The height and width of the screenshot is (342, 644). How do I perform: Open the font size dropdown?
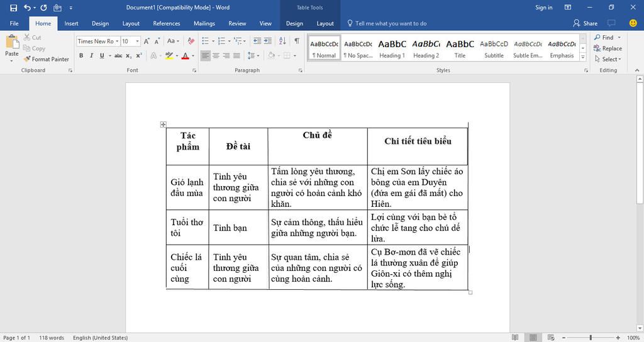pos(138,41)
